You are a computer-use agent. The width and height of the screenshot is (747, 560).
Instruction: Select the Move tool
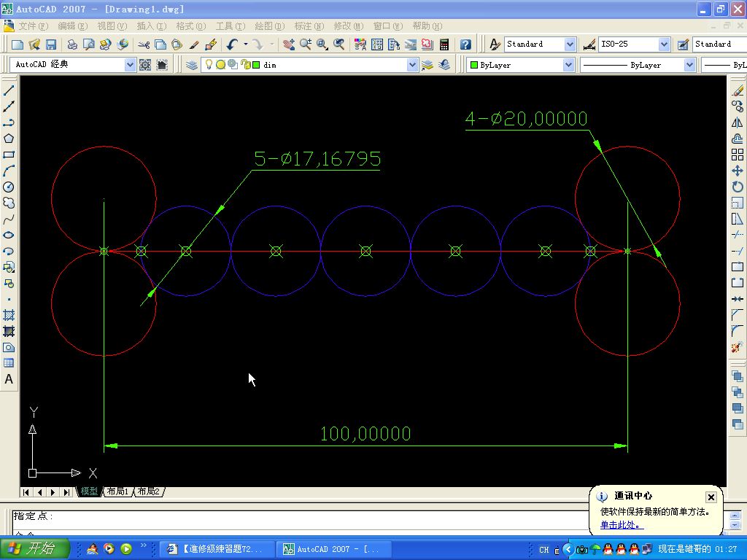point(738,171)
